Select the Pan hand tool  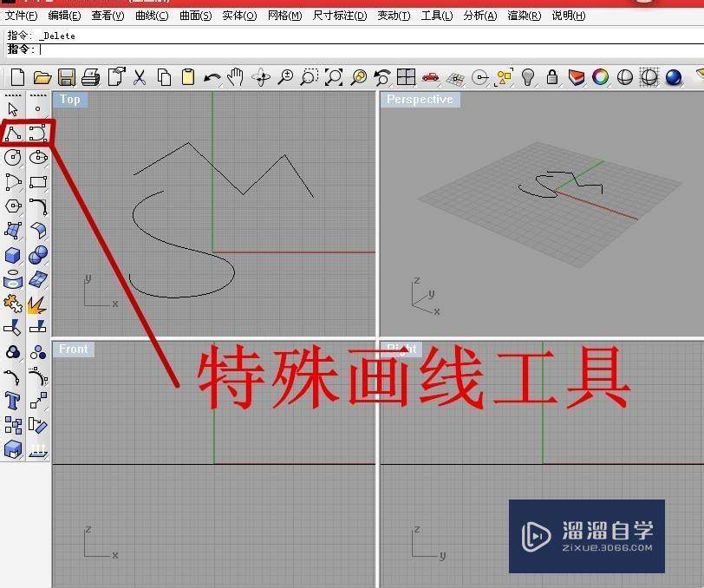click(236, 77)
